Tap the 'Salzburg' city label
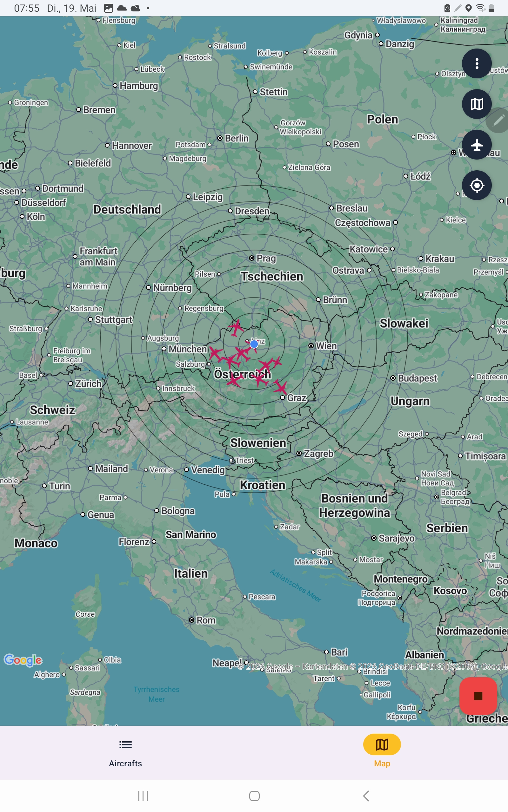This screenshot has width=508, height=812. [x=190, y=364]
